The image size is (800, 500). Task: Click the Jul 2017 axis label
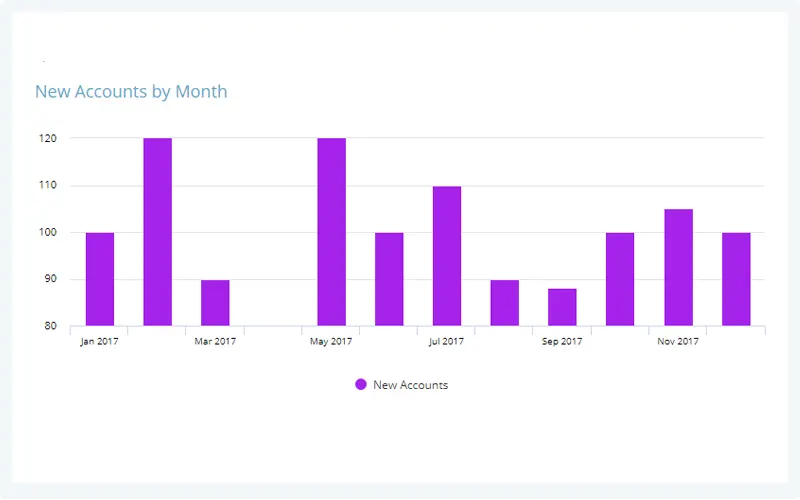[x=446, y=341]
